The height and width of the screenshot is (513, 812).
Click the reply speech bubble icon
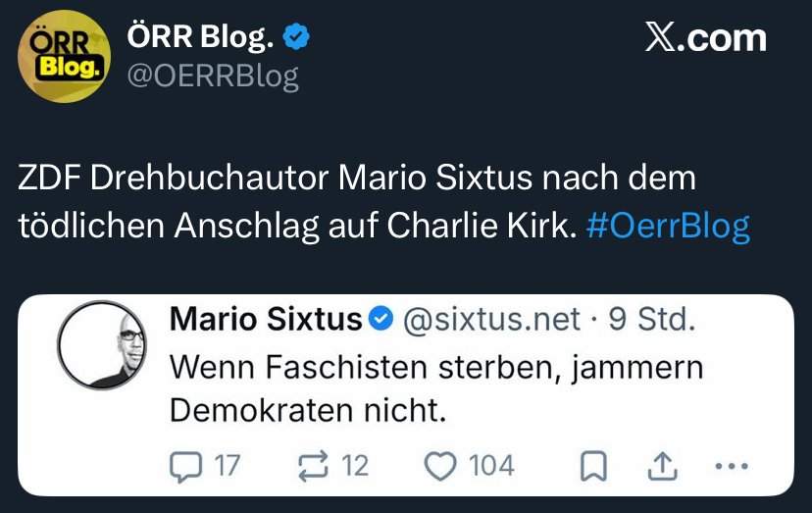tap(185, 464)
